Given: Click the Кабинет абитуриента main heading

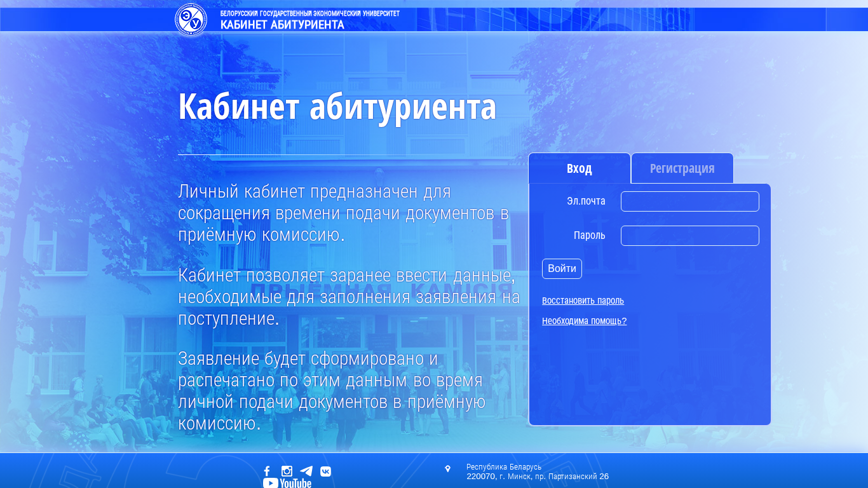Looking at the screenshot, I should tap(337, 106).
